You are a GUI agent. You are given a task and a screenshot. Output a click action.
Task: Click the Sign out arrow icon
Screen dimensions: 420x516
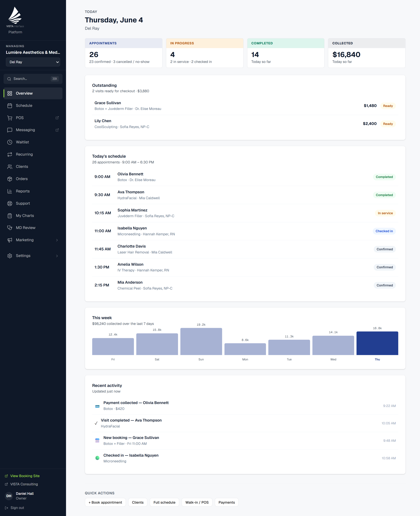(x=6, y=508)
